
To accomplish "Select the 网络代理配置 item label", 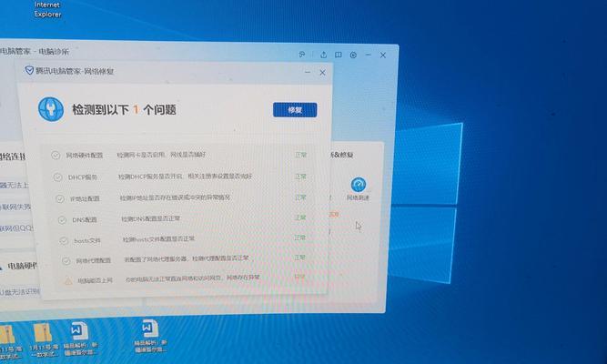I will click(x=94, y=260).
